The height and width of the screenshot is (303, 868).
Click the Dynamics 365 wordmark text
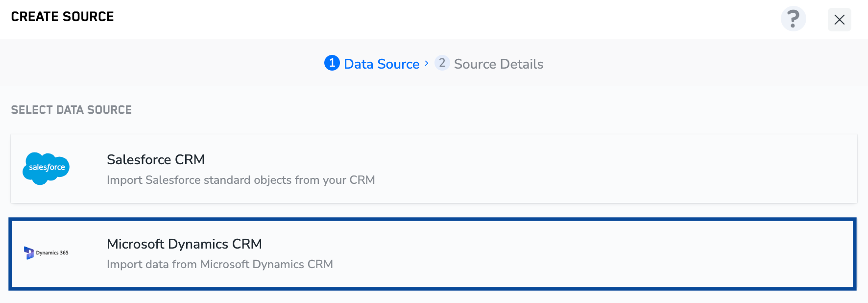tap(52, 253)
